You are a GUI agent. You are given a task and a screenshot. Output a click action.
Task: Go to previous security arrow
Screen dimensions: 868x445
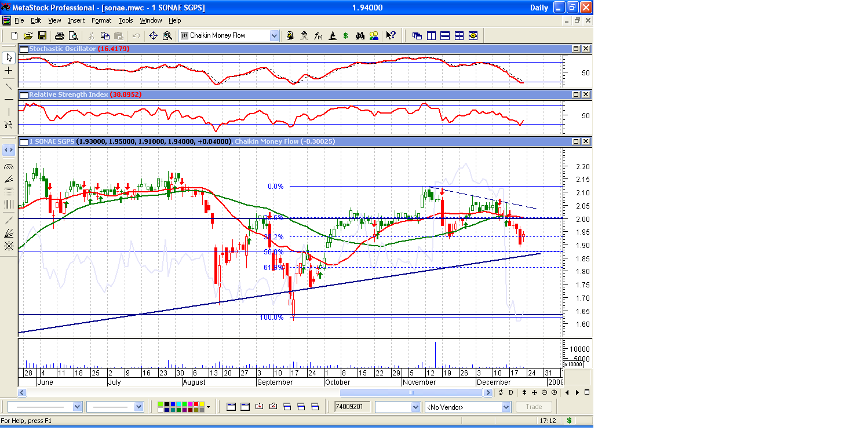point(567,393)
